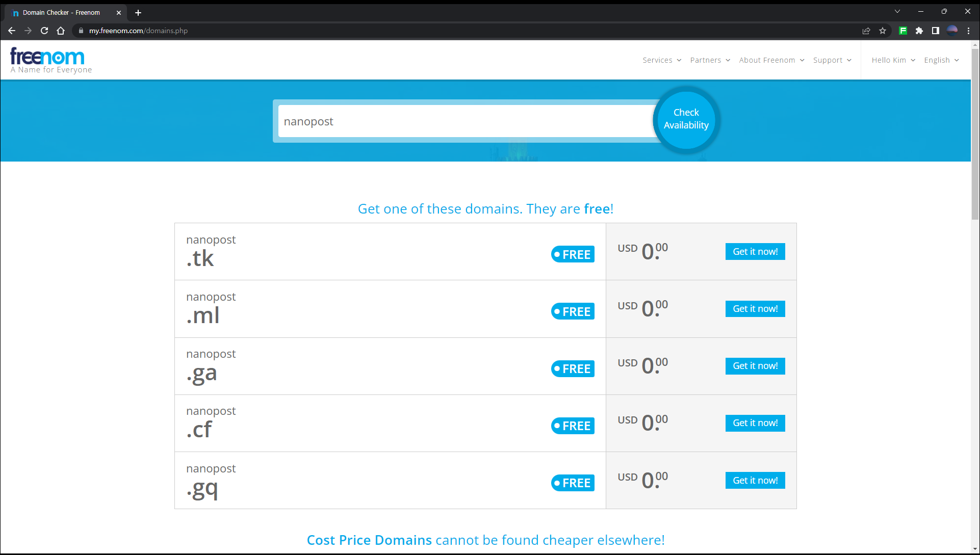Expand the English language dropdown
The height and width of the screenshot is (555, 980).
[x=941, y=60]
